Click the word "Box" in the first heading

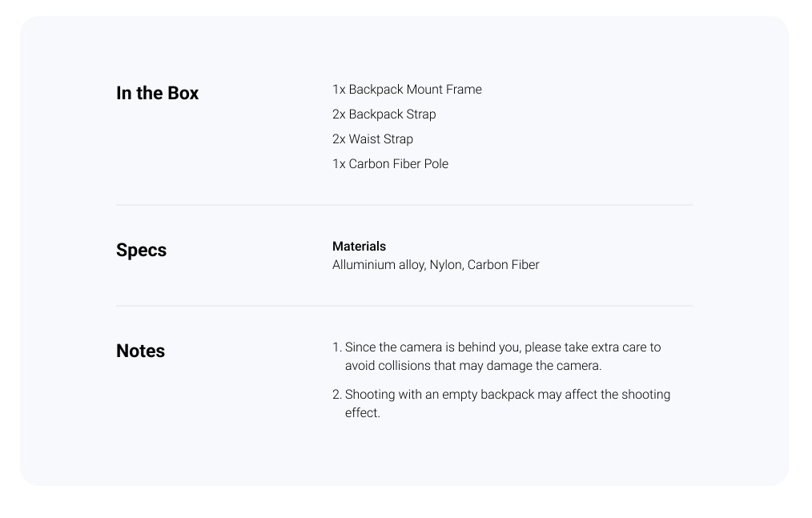click(183, 93)
